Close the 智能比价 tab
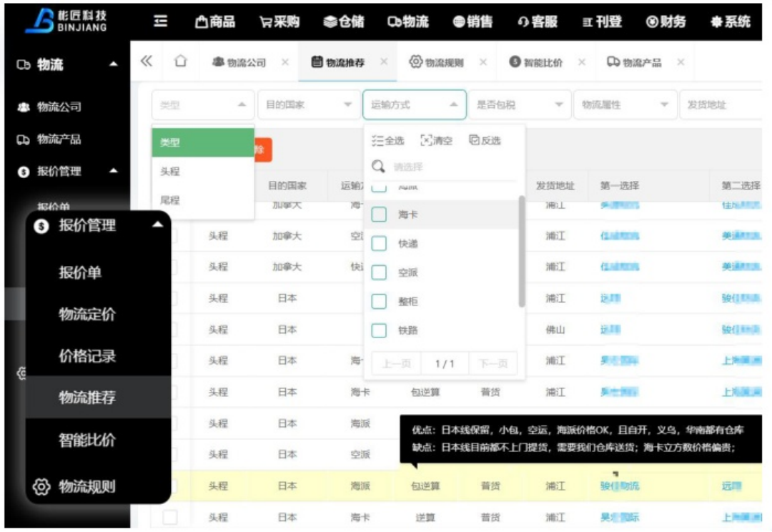The height and width of the screenshot is (532, 772). click(x=582, y=62)
